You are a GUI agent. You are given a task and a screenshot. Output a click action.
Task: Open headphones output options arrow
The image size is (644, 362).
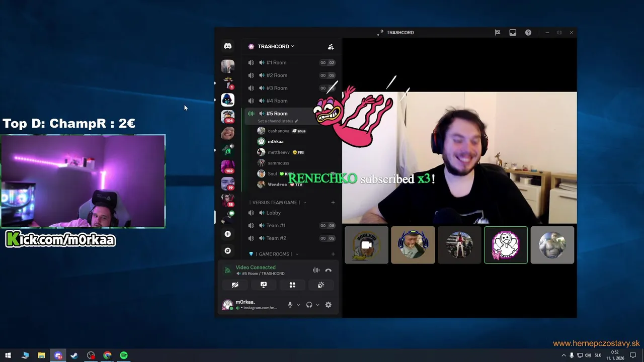point(317,305)
